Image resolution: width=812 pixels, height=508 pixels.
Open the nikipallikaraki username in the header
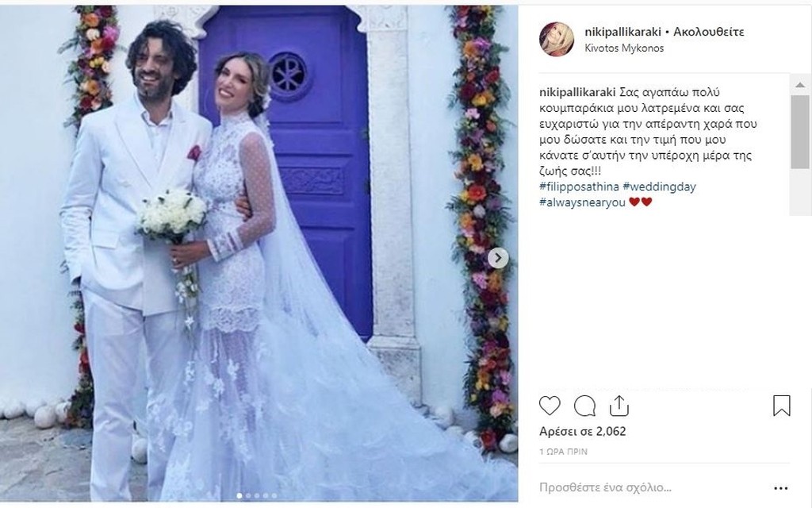coord(623,32)
